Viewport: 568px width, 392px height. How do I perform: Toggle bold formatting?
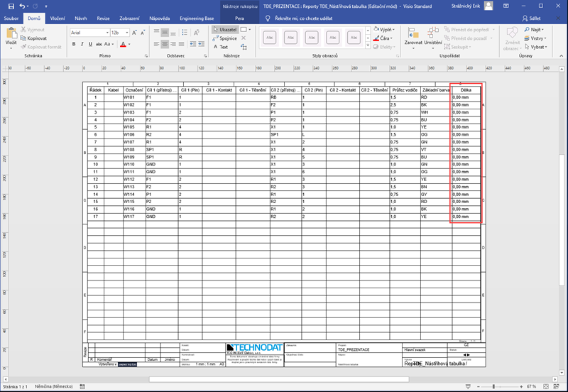tap(73, 44)
